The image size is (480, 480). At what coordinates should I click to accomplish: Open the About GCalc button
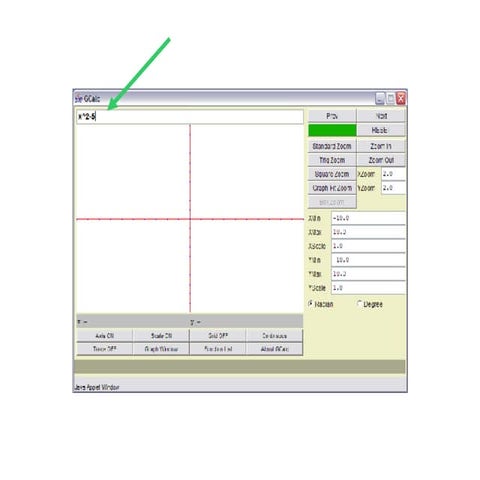tap(275, 349)
